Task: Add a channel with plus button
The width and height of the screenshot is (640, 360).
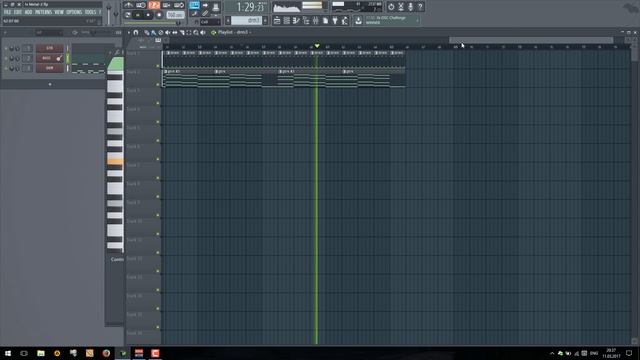Action: (x=50, y=84)
